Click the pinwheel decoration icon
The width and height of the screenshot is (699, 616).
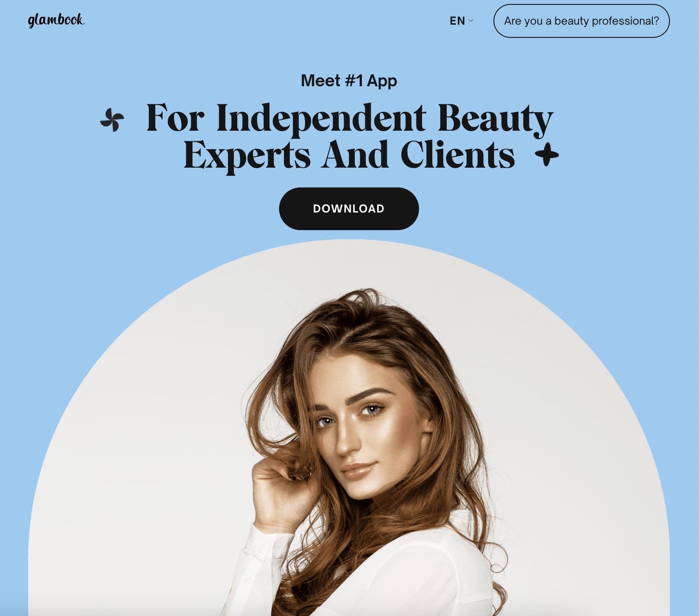[x=112, y=120]
